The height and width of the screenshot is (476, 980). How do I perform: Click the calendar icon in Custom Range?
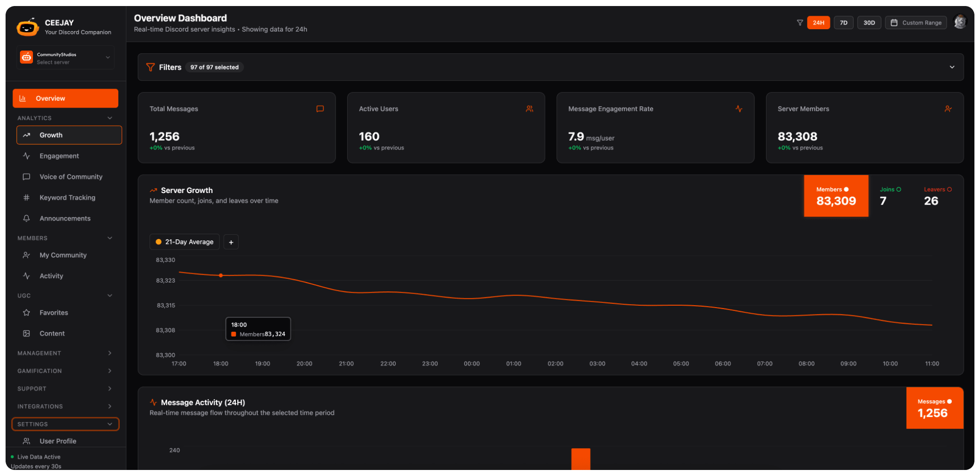[894, 23]
